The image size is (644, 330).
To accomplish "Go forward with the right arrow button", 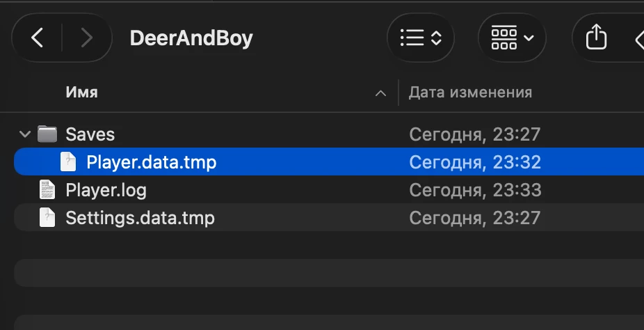I will (87, 38).
